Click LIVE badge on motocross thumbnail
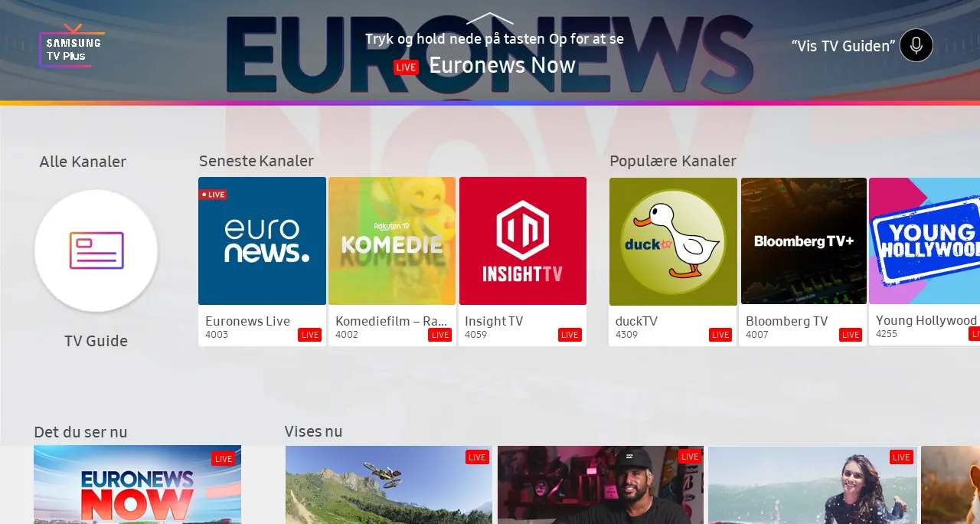Viewport: 980px width, 524px height. [477, 457]
